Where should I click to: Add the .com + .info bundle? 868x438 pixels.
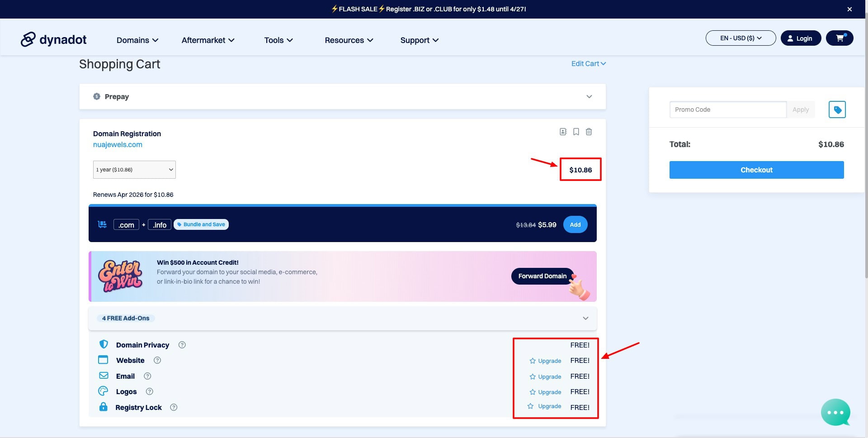[x=575, y=224]
